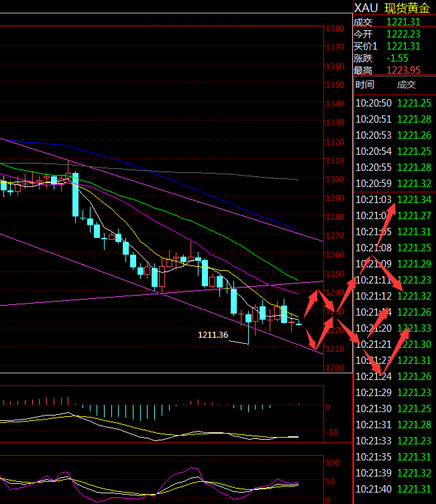Select the tick row at 10:21:35
Screen dimensions: 436x504
click(x=393, y=457)
